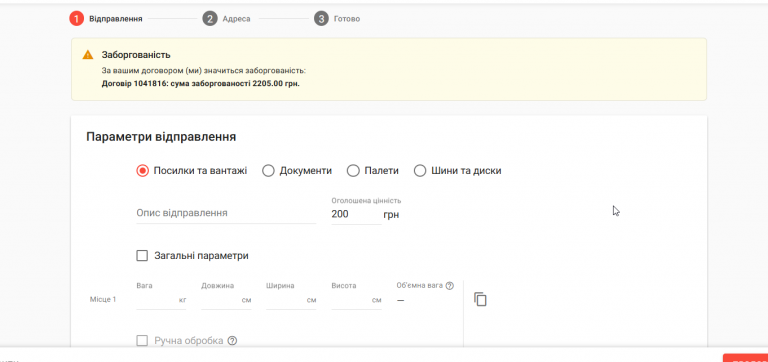Screen dimensions: 768x362
Task: Click the copy place icon for Місце 1
Action: point(480,299)
